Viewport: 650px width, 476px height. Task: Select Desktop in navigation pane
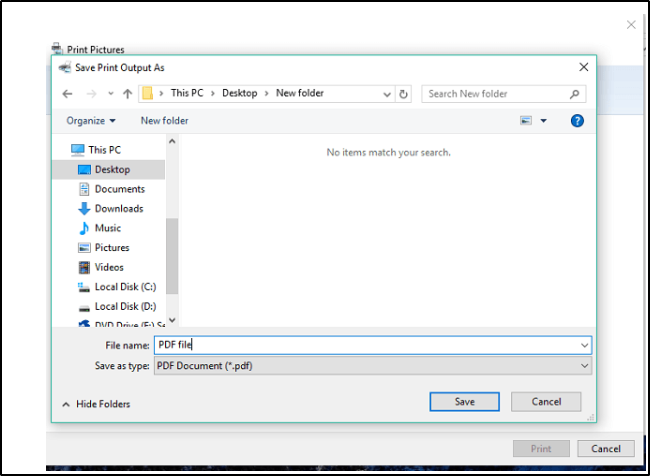(108, 170)
